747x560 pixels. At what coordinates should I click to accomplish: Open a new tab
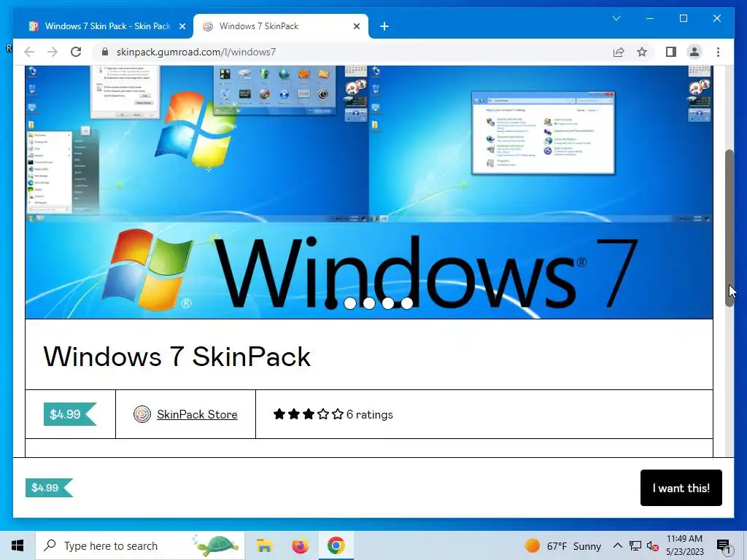pyautogui.click(x=384, y=27)
